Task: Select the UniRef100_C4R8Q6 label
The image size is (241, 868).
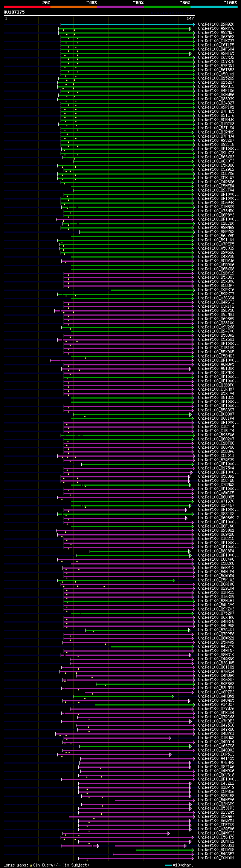Action: point(216,182)
